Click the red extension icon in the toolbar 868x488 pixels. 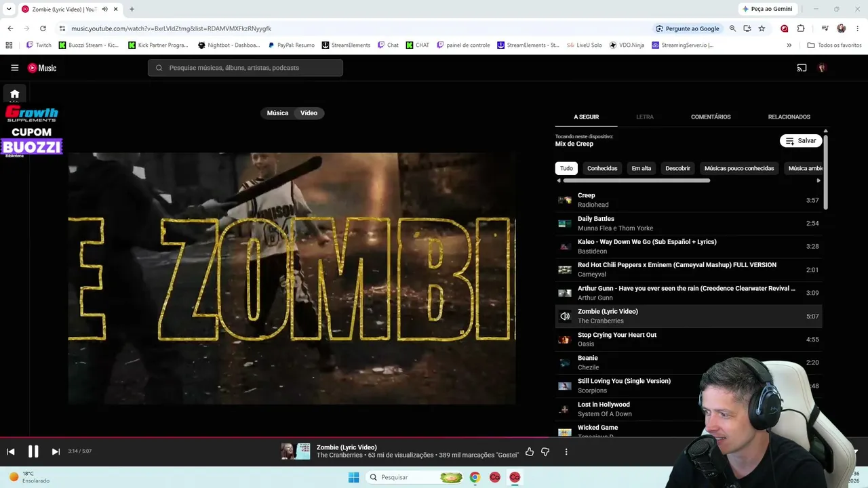pos(785,28)
